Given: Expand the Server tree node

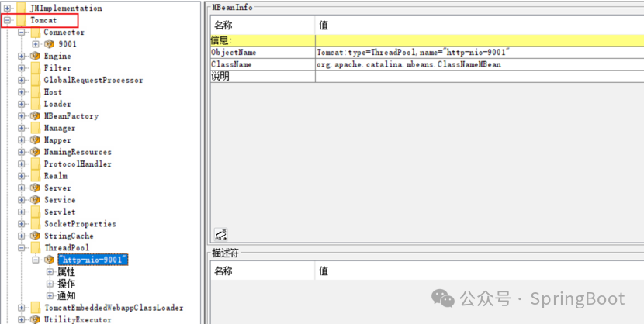Looking at the screenshot, I should 22,188.
